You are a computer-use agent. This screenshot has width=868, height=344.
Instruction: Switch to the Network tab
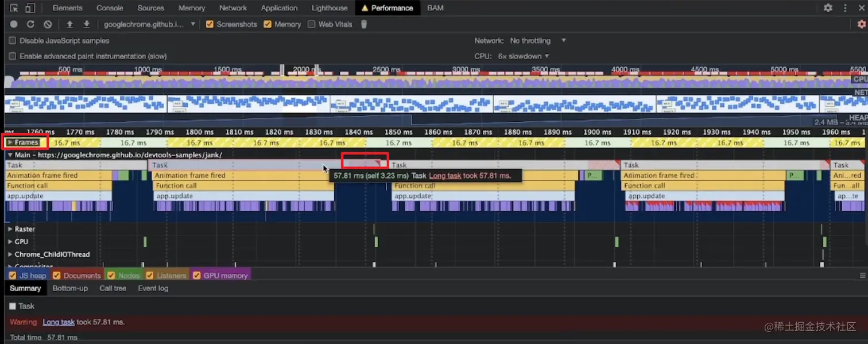click(233, 8)
